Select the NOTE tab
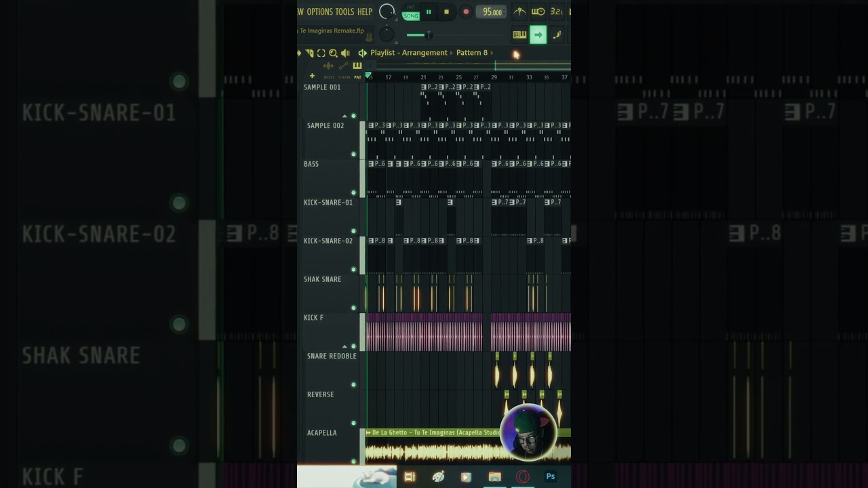This screenshot has height=488, width=868. pos(329,77)
